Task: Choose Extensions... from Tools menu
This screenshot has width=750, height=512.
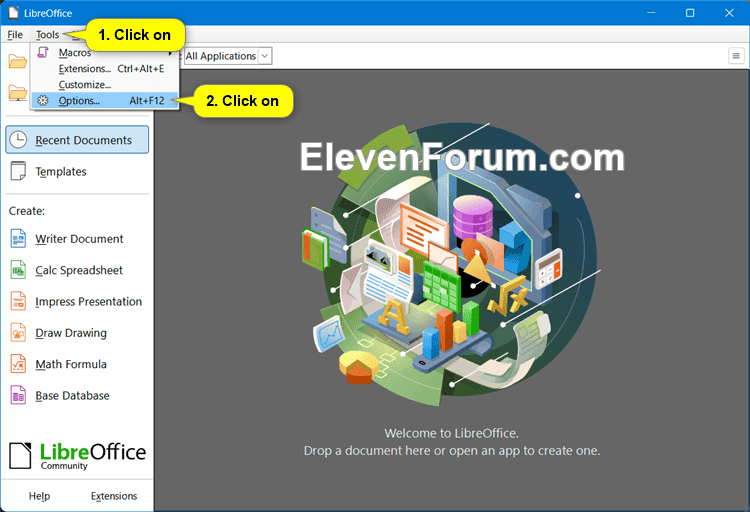Action: point(105,69)
